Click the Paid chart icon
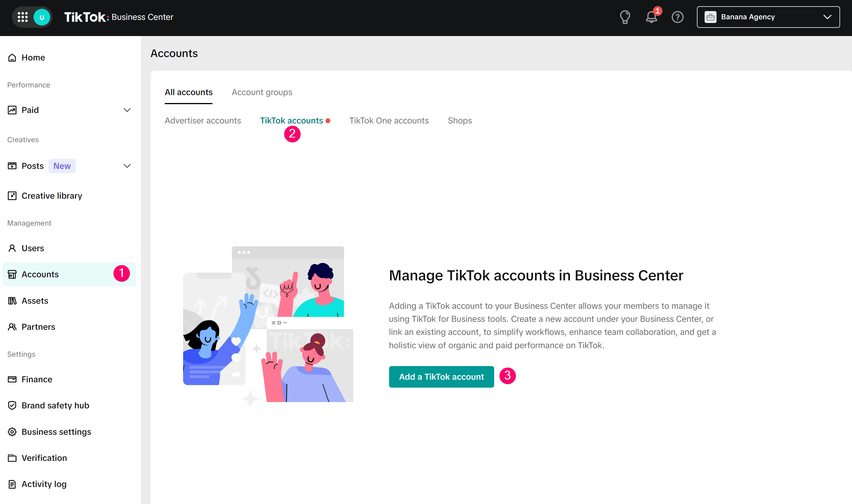 (x=12, y=110)
